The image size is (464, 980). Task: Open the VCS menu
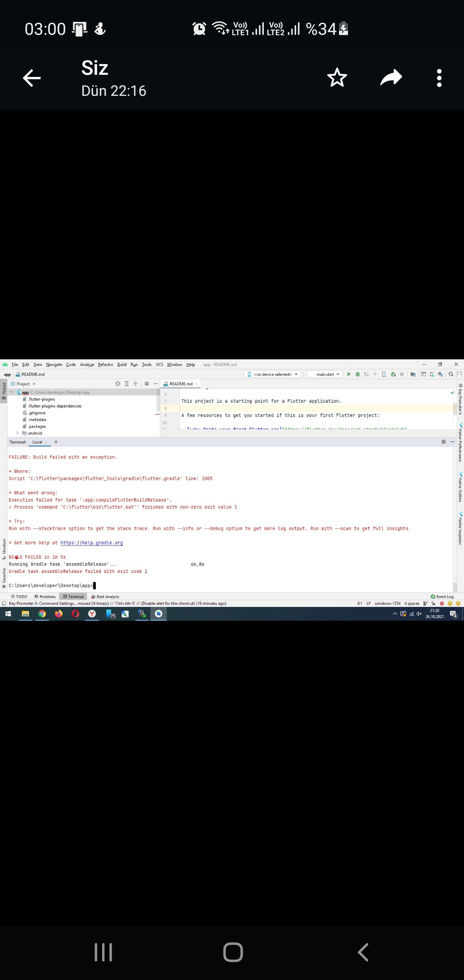[159, 364]
